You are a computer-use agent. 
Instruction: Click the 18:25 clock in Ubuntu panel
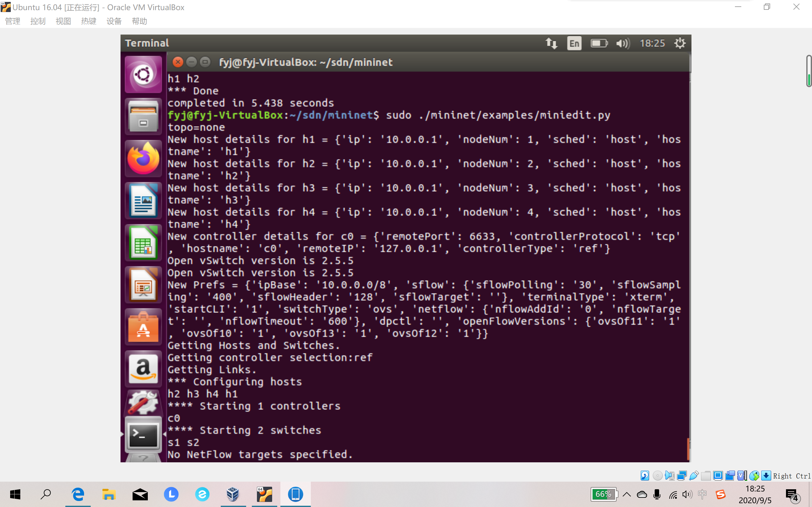pyautogui.click(x=652, y=43)
